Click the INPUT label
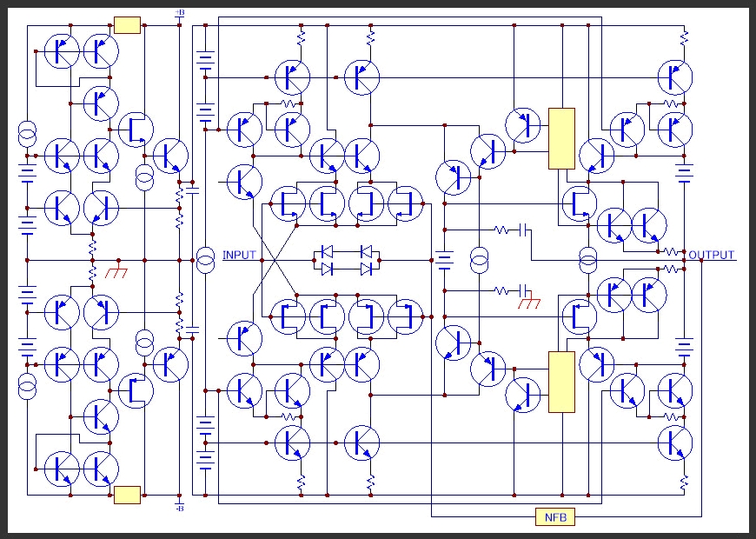The height and width of the screenshot is (539, 756). coord(239,255)
